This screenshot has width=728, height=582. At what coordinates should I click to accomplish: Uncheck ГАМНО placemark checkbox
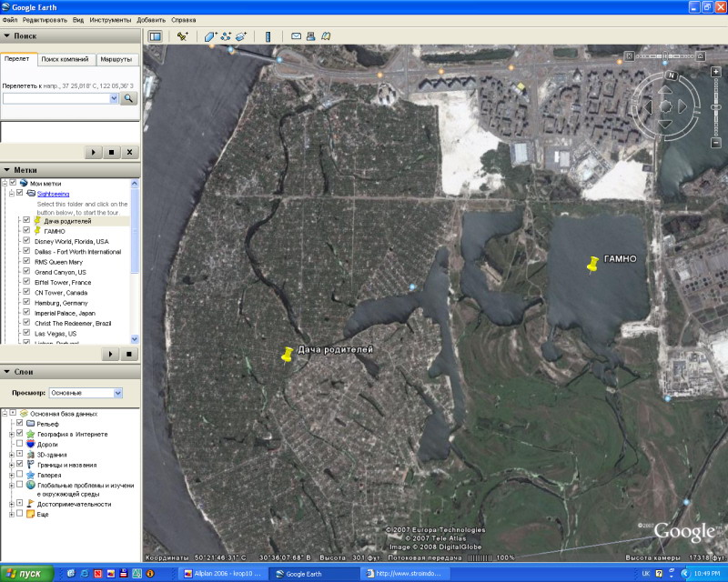point(26,230)
